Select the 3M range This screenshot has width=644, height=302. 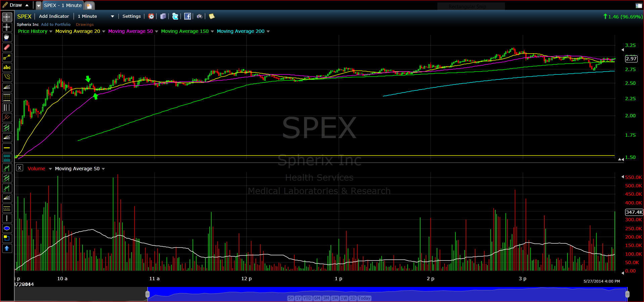326,298
